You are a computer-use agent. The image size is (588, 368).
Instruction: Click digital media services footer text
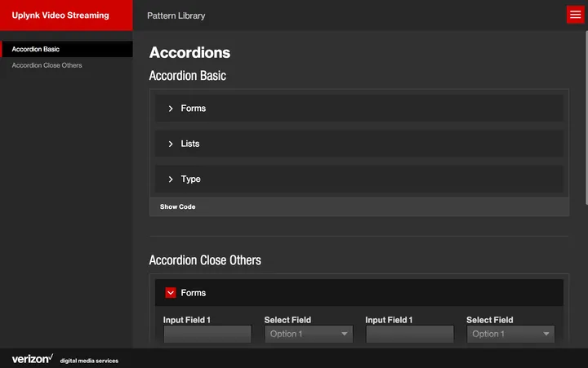pyautogui.click(x=89, y=361)
